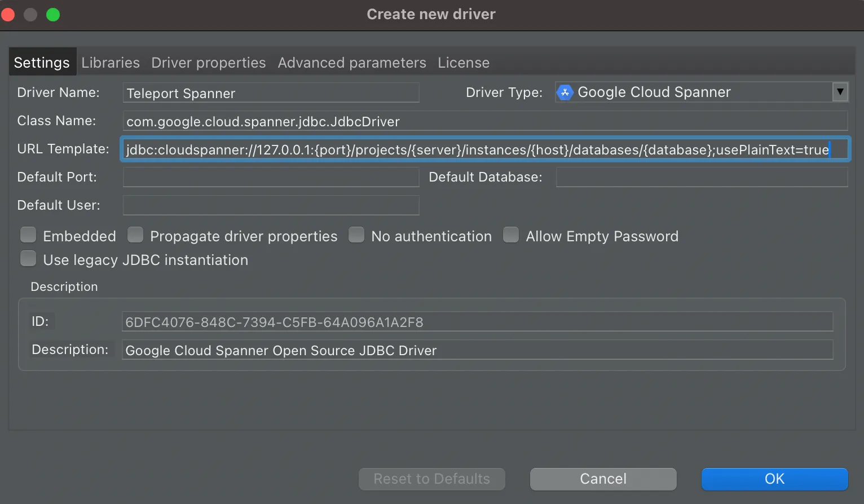Image resolution: width=864 pixels, height=504 pixels.
Task: Edit the Description text field
Action: (x=477, y=350)
